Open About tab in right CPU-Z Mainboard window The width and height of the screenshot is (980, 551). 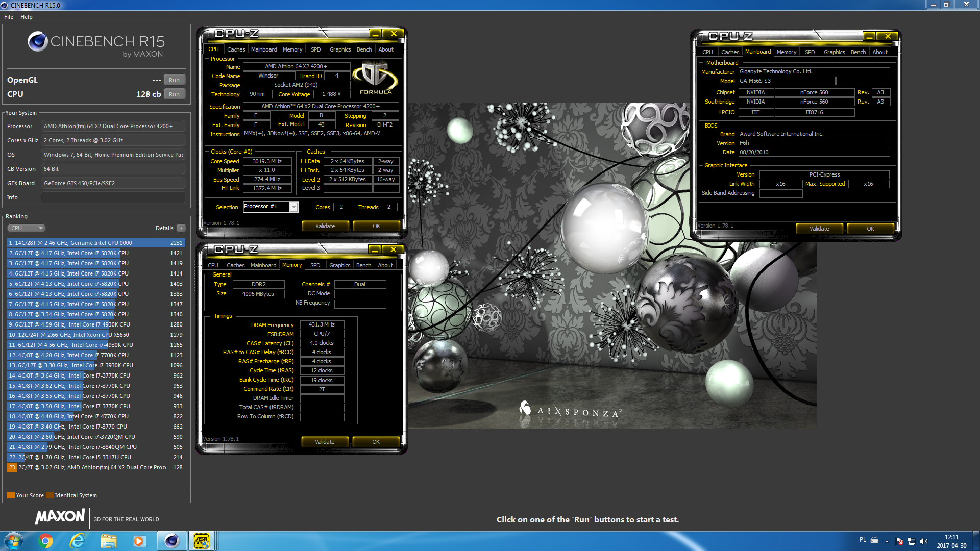[880, 52]
